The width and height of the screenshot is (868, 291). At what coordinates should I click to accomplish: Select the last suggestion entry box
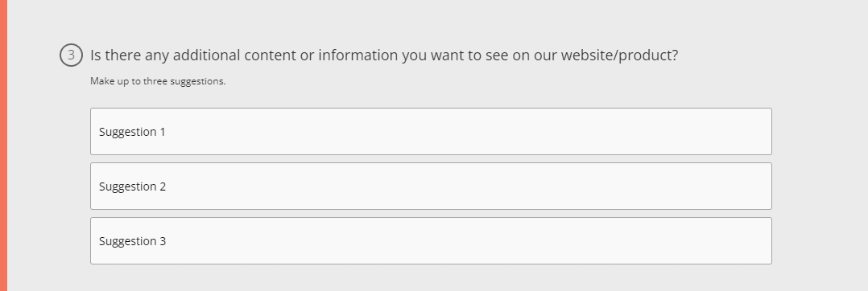tap(431, 240)
